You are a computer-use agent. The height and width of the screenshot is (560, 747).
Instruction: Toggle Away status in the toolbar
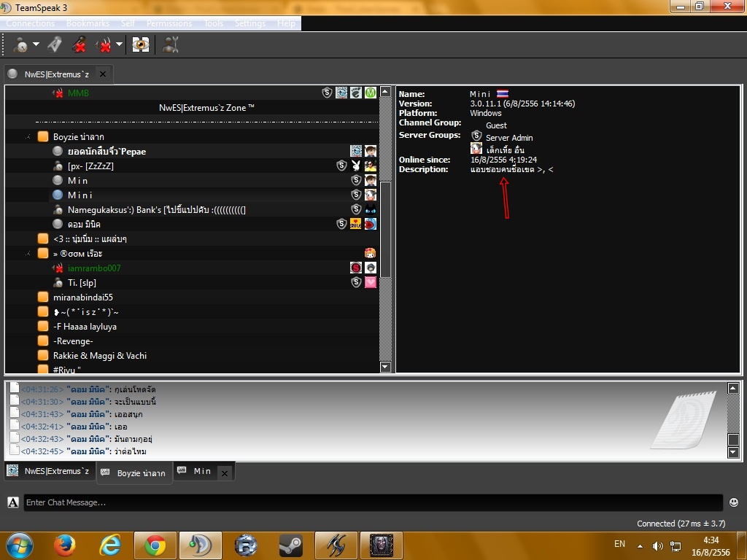click(x=20, y=44)
